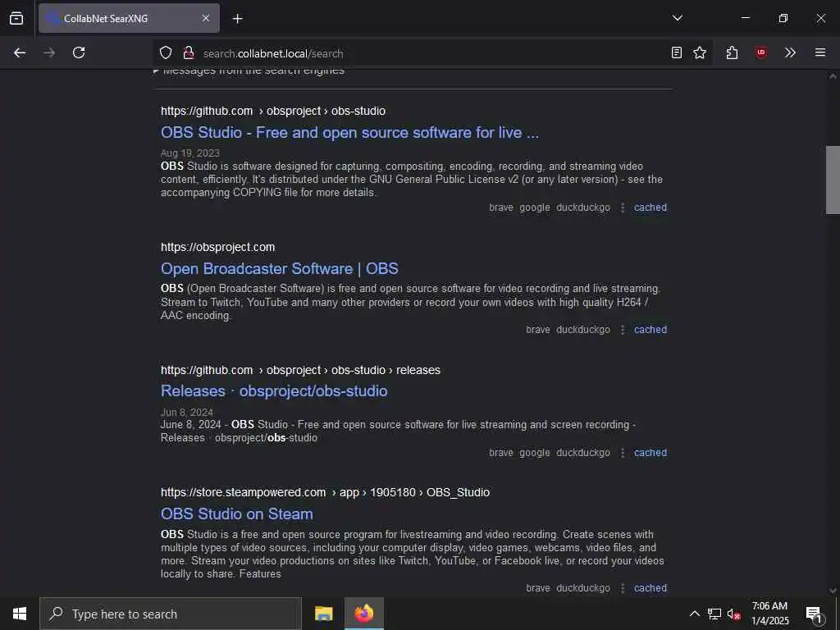Open cached link for OBS Studio GitHub result
This screenshot has width=840, height=630.
tap(651, 208)
